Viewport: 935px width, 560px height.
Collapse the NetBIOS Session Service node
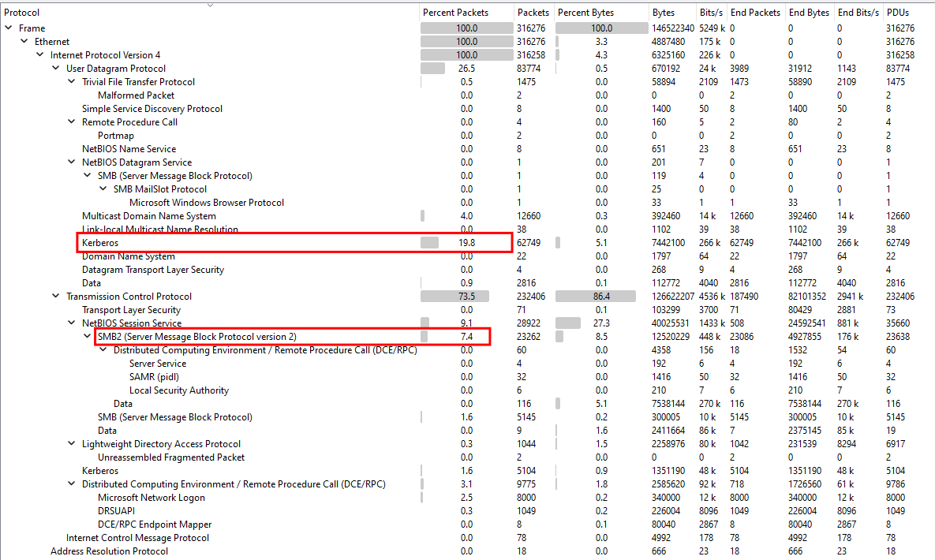(72, 323)
